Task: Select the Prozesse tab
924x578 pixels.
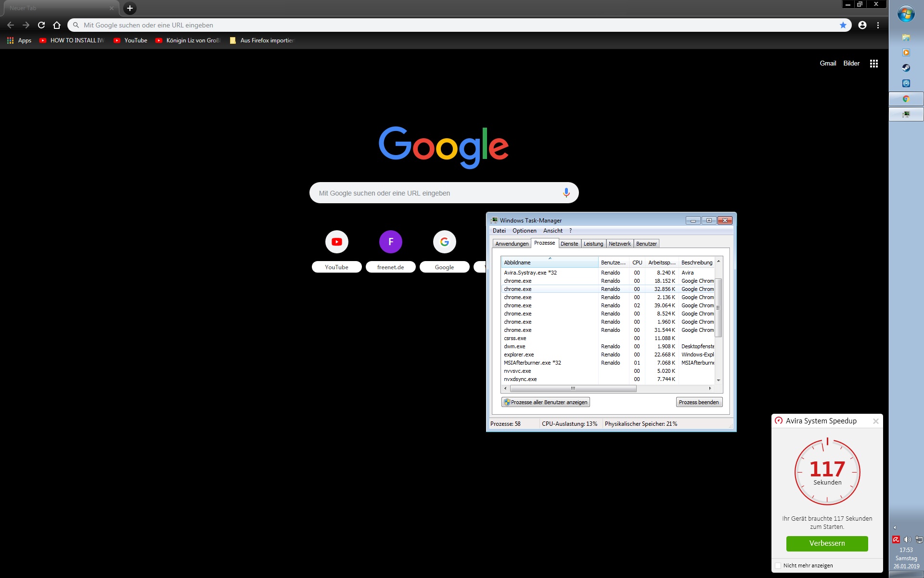Action: [x=545, y=243]
